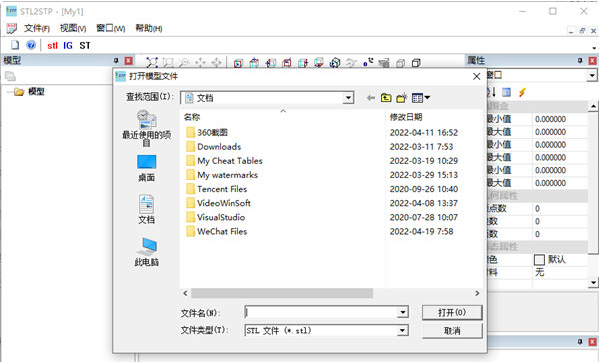Switch to the isometric axis view icon

coord(335,63)
